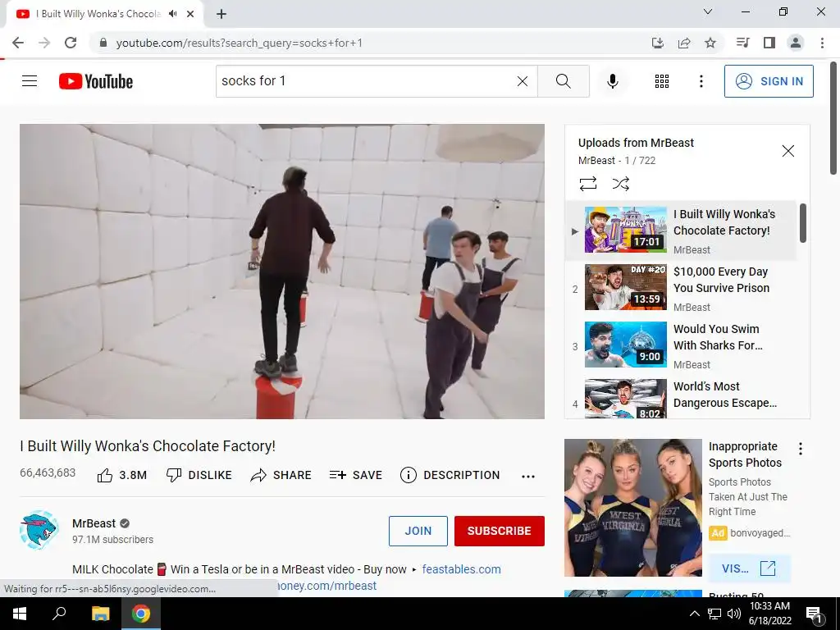Click the magnifier search button
Screen dimensions: 840x630
point(563,81)
